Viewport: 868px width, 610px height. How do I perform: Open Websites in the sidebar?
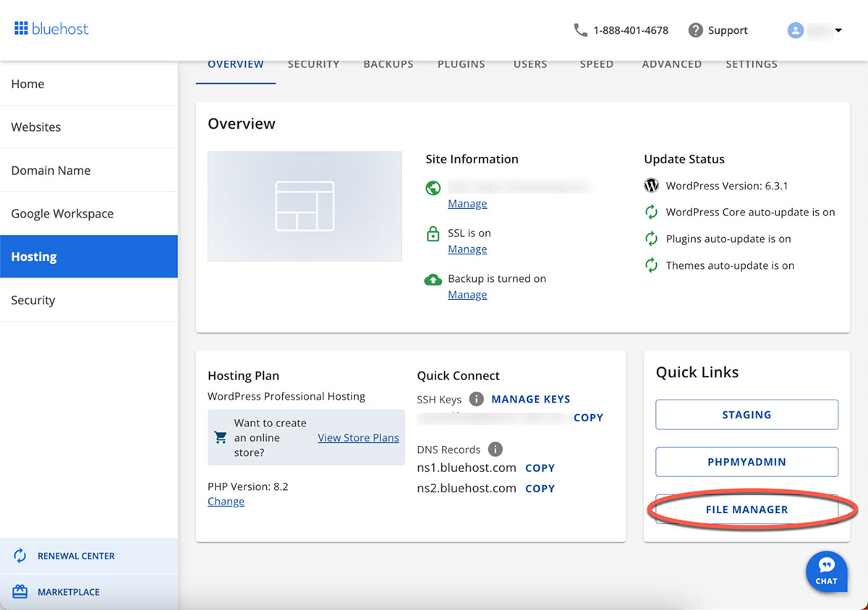[x=89, y=127]
